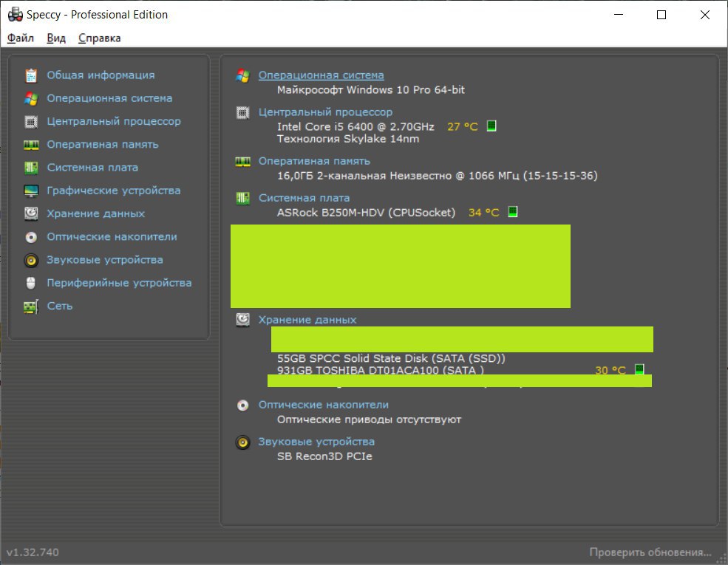Open Операционная система link in summary panel
728x565 pixels.
tap(322, 75)
